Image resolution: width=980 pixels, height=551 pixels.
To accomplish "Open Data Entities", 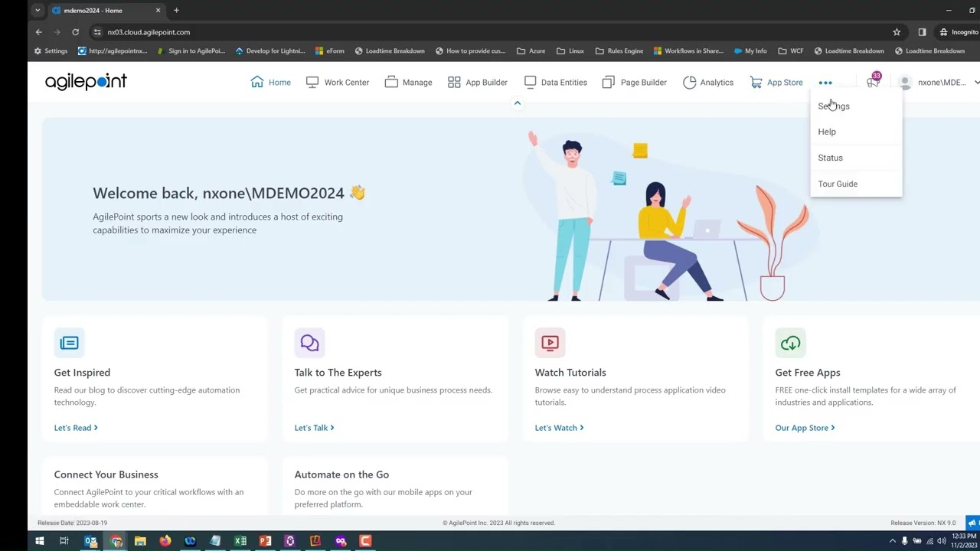I will (556, 82).
